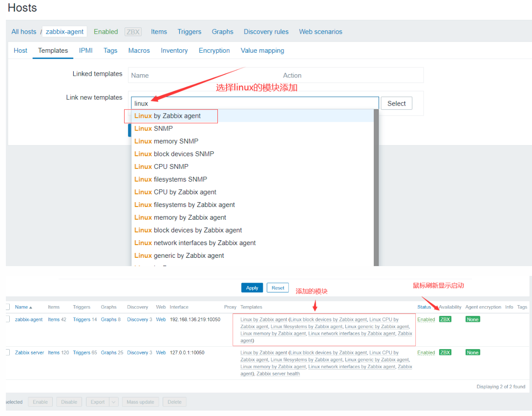
Task: Open Triggers 65 for Zabbix server
Action: click(x=82, y=353)
